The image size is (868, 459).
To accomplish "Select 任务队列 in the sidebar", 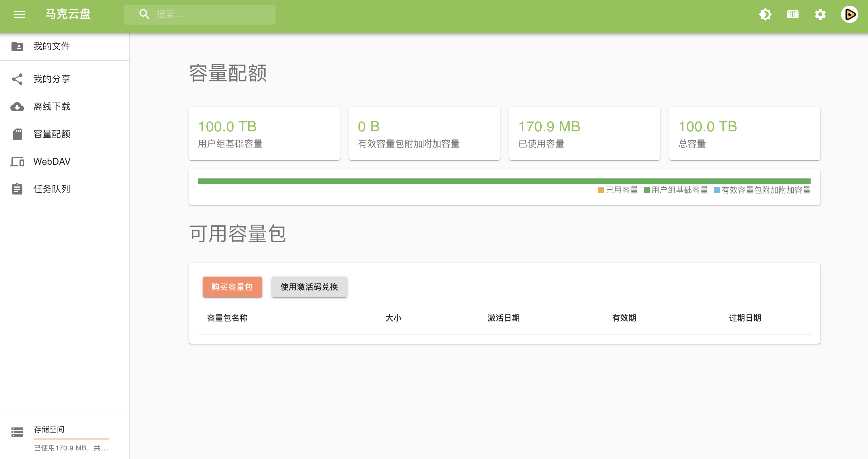I will [52, 189].
